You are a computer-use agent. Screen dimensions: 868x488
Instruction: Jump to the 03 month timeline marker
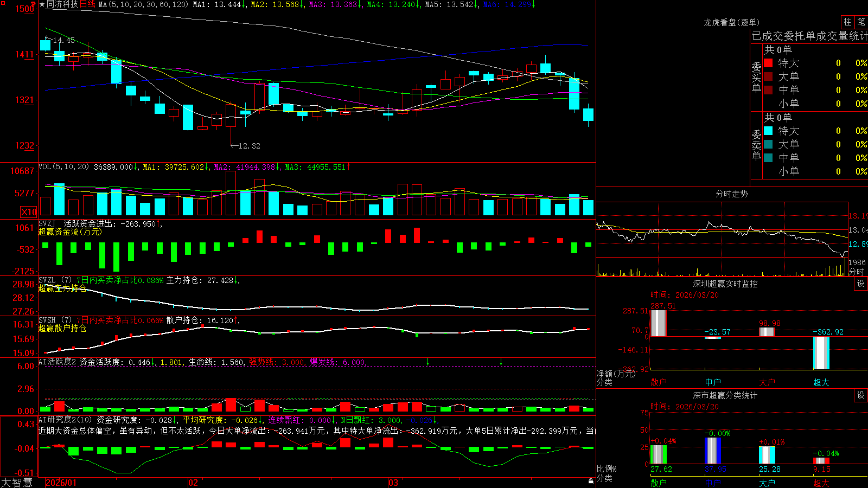[x=393, y=483]
